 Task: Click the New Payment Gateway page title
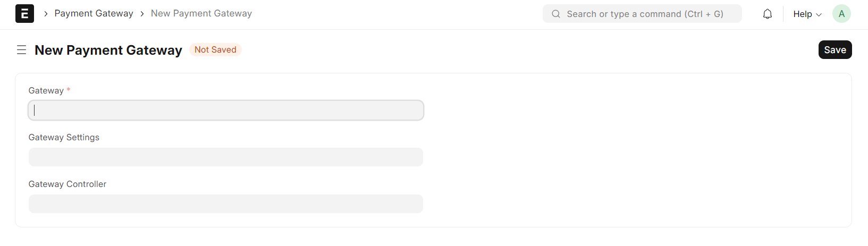[108, 50]
